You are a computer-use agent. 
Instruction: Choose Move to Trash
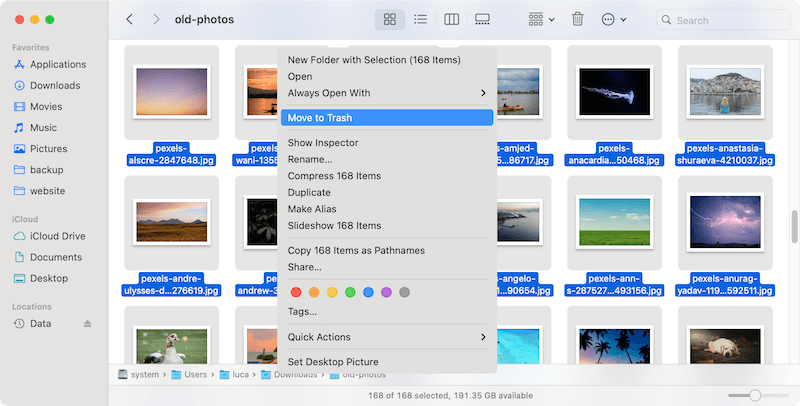tap(387, 118)
